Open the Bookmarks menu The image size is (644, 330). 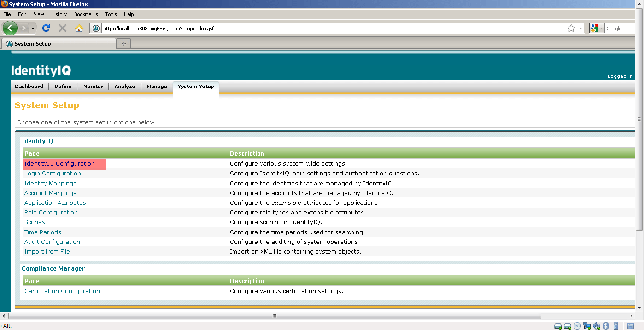86,14
